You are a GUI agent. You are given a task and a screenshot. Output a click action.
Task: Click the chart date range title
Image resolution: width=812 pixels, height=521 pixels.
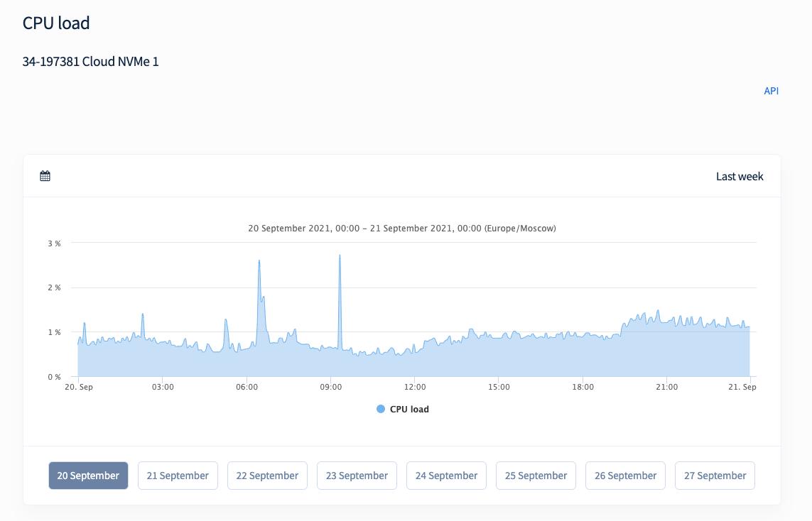coord(402,228)
